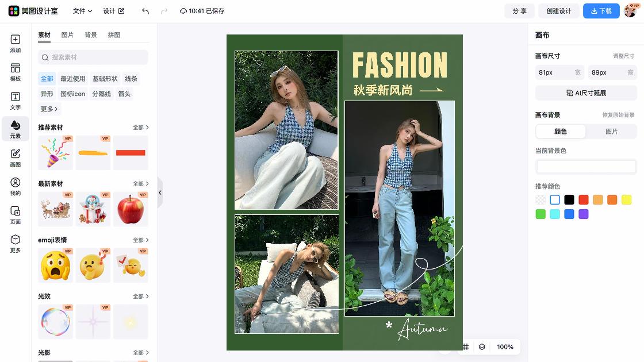Expand 全部 for emoji表情 section
This screenshot has height=362, width=644.
pos(140,240)
